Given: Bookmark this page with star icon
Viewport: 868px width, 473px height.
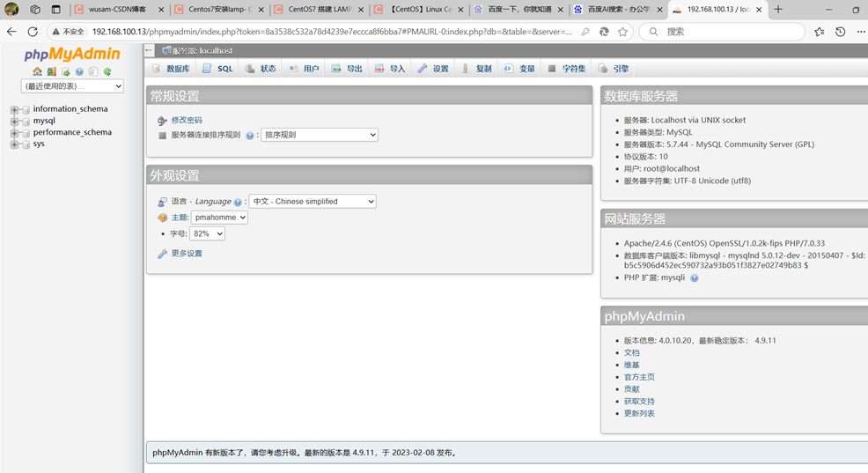Looking at the screenshot, I should tap(622, 32).
